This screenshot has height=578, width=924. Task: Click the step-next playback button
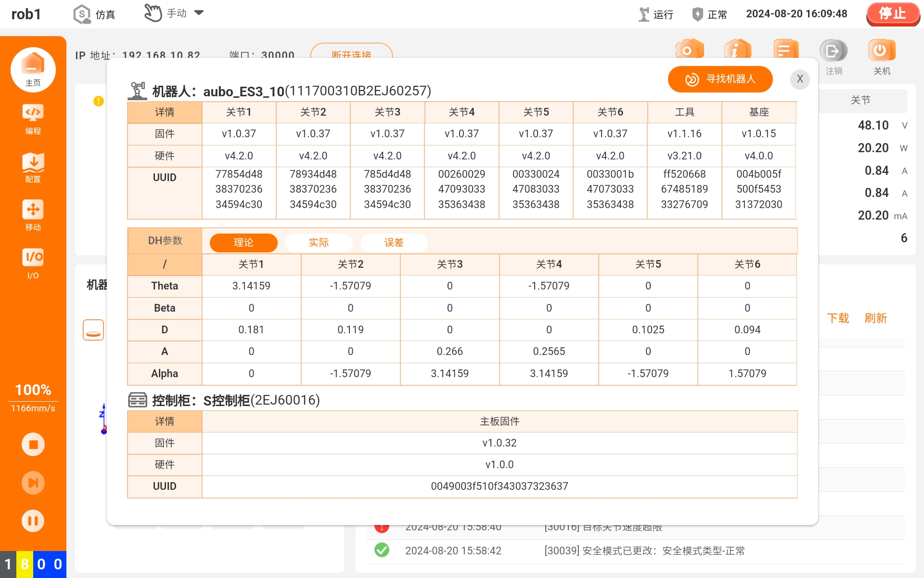click(x=33, y=483)
